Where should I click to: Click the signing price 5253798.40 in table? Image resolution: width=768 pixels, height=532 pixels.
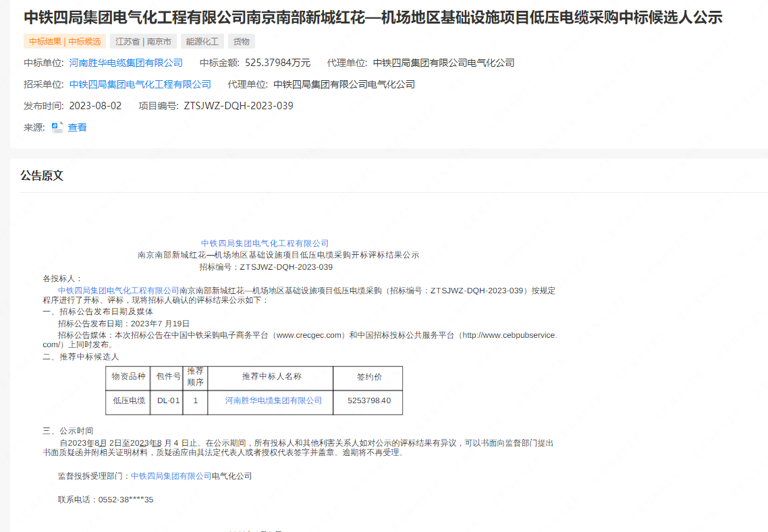367,401
